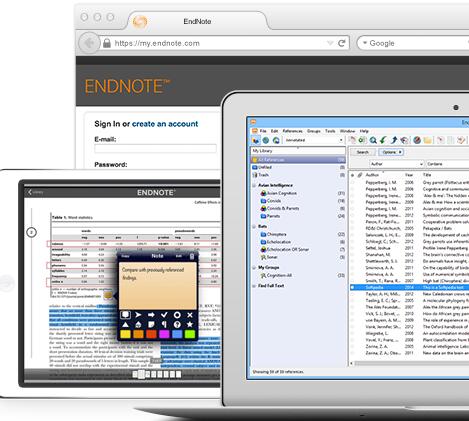Select the paragraph mark annotation icon
Image resolution: width=469 pixels, height=421 pixels.
pyautogui.click(x=164, y=324)
